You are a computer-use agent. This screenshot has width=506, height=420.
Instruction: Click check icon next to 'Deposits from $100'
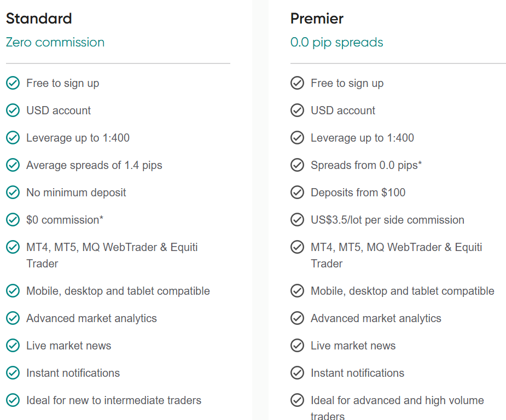coord(297,192)
